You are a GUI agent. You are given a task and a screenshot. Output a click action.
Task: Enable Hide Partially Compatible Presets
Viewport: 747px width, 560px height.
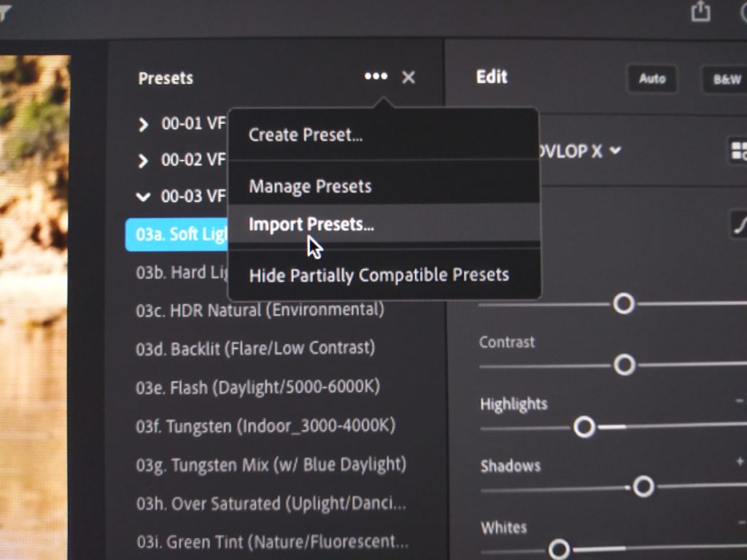(380, 275)
